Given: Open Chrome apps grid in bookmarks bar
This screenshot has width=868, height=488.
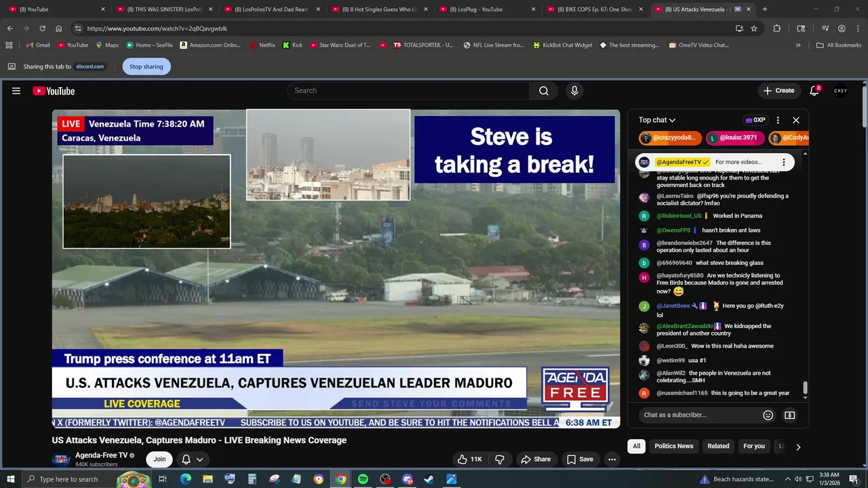Looking at the screenshot, I should click(9, 45).
